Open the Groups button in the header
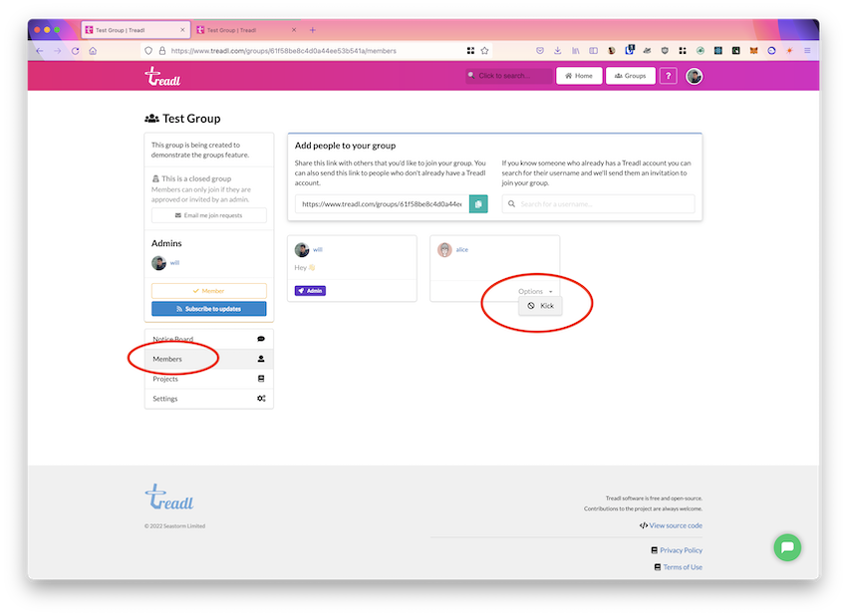 tap(631, 76)
